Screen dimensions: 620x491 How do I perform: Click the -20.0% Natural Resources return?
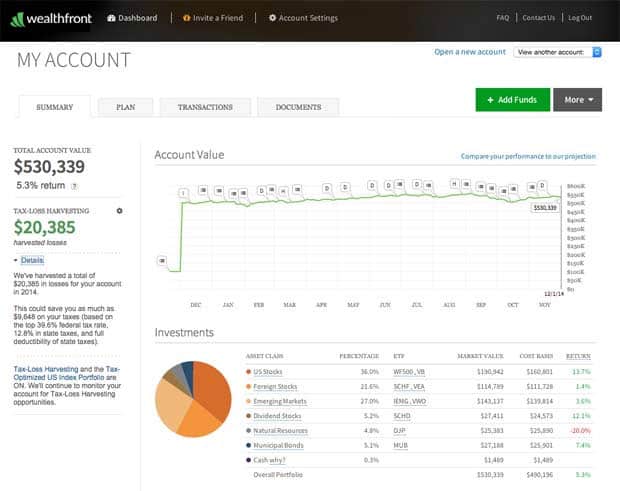[x=580, y=431]
